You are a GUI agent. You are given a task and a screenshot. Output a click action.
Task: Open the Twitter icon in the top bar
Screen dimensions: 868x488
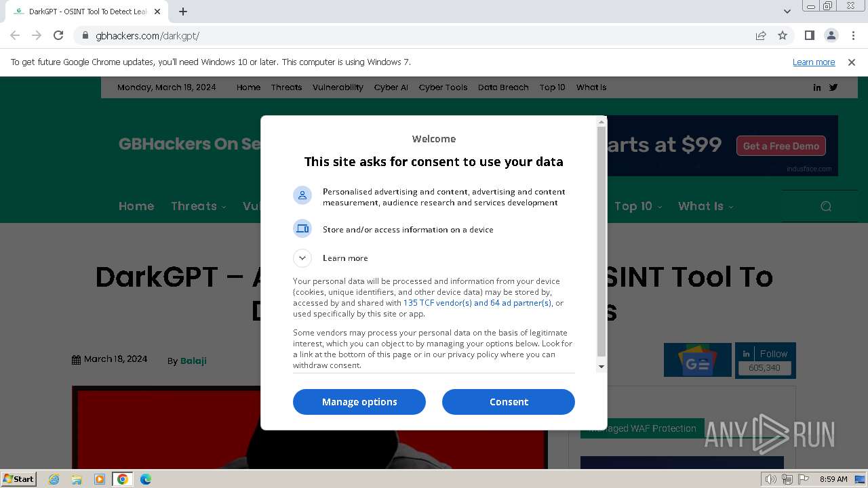833,87
